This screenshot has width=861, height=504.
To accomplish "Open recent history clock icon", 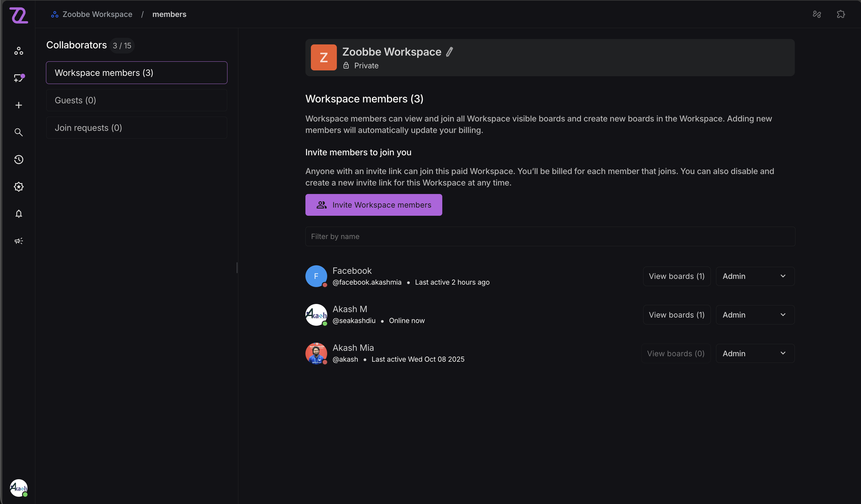I will click(x=18, y=160).
